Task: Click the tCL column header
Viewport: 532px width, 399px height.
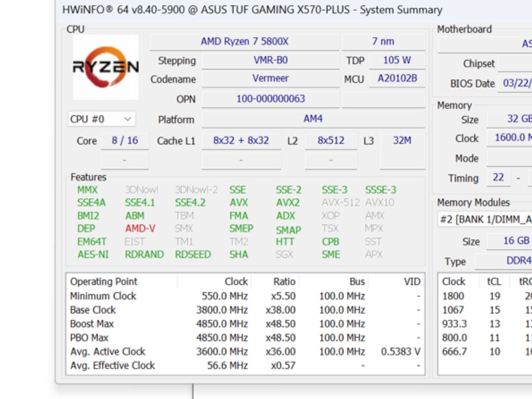Action: 494,282
